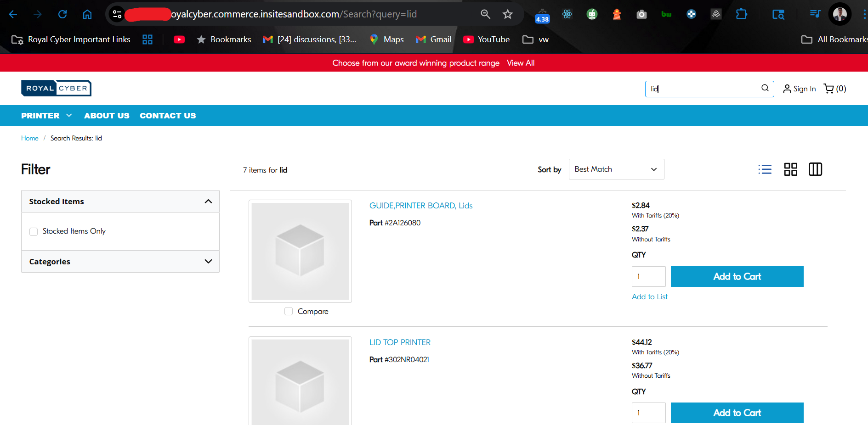The height and width of the screenshot is (425, 868).
Task: Check Compare for GUIDE,PRINTER BOARD item
Action: click(x=289, y=311)
